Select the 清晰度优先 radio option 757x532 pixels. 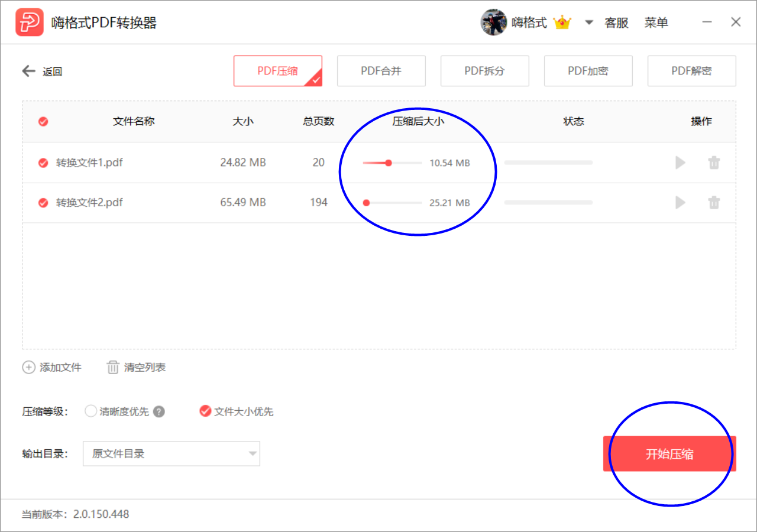[x=90, y=411]
